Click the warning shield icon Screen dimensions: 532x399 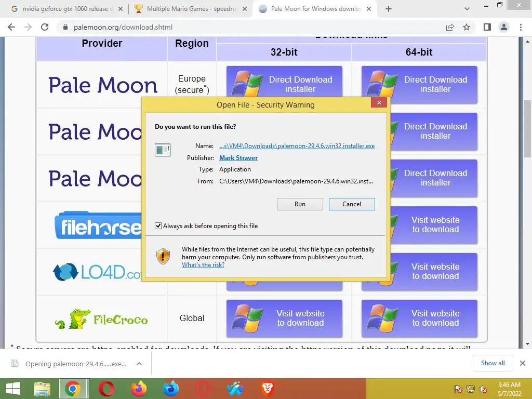click(163, 256)
